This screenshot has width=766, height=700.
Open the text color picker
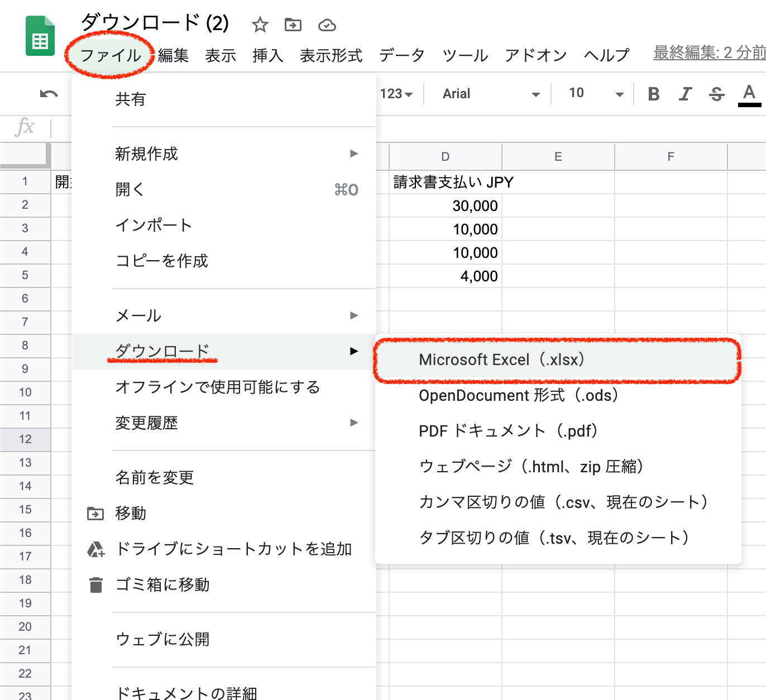(749, 94)
